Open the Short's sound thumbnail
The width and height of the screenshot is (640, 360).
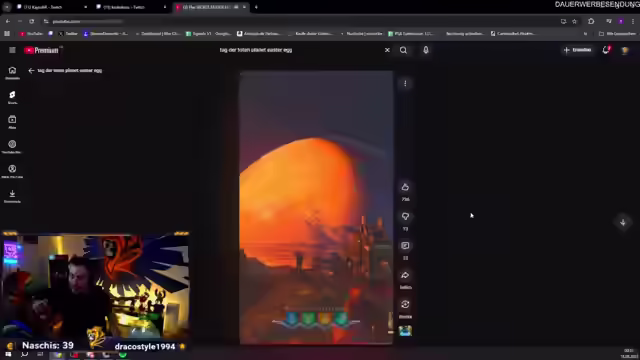[405, 331]
